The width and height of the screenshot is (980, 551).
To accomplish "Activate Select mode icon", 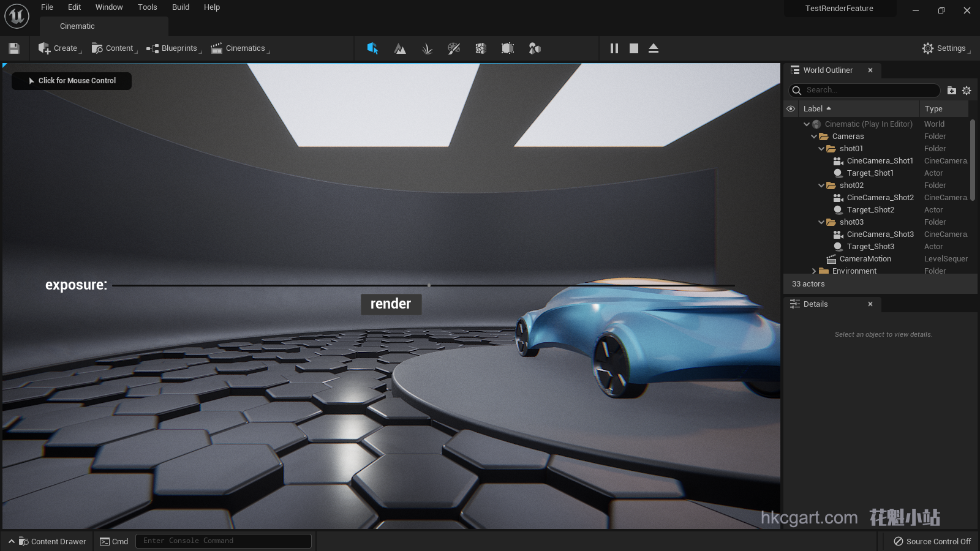I will (x=372, y=48).
